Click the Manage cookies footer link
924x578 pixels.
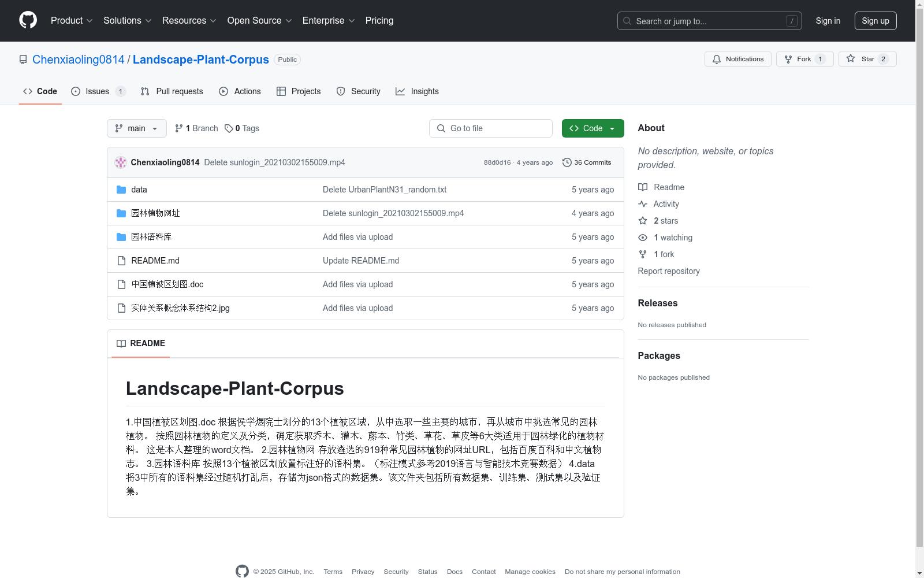530,572
